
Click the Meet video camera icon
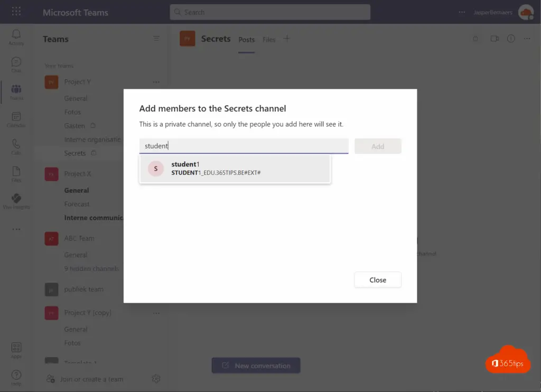tap(495, 39)
